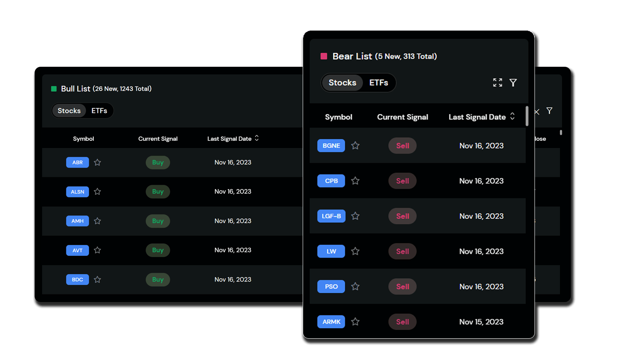Click the Bear List scrollbar
Image resolution: width=644 pixels, height=362 pixels.
coord(527,116)
